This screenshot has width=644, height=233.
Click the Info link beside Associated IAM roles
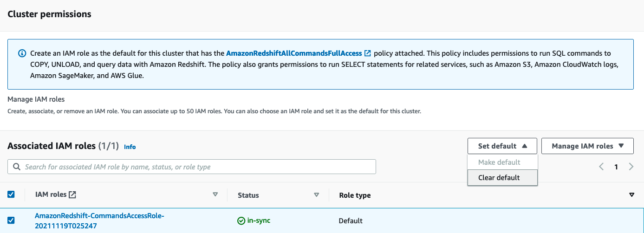(130, 147)
